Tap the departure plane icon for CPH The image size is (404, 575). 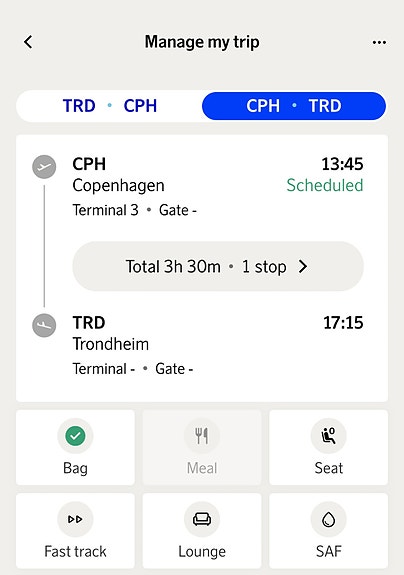click(x=44, y=167)
